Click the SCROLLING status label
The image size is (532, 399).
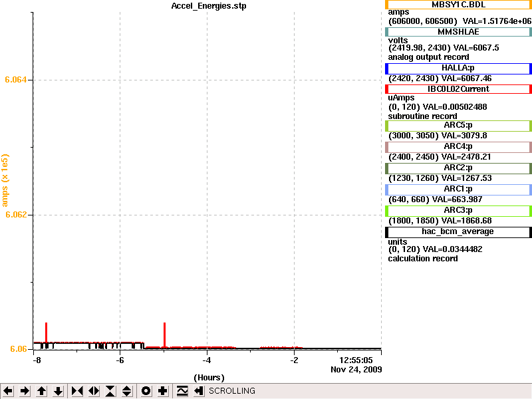(x=232, y=391)
